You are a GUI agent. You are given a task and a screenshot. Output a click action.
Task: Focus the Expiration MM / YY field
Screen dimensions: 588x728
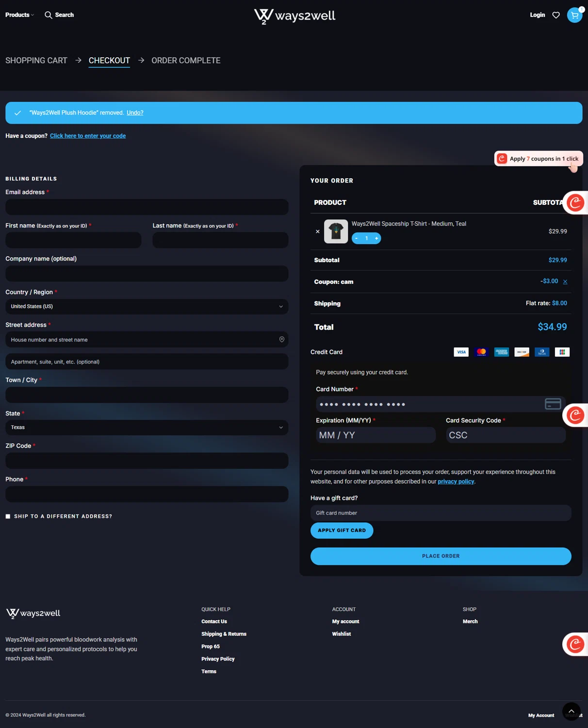click(x=376, y=435)
